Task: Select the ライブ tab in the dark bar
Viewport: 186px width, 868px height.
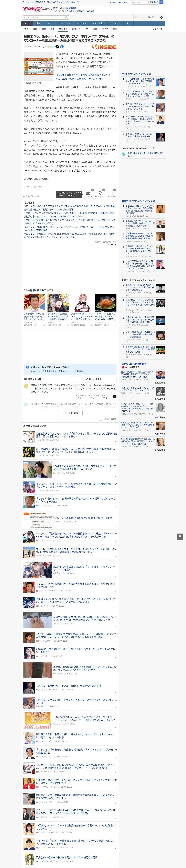Action: [x=49, y=24]
